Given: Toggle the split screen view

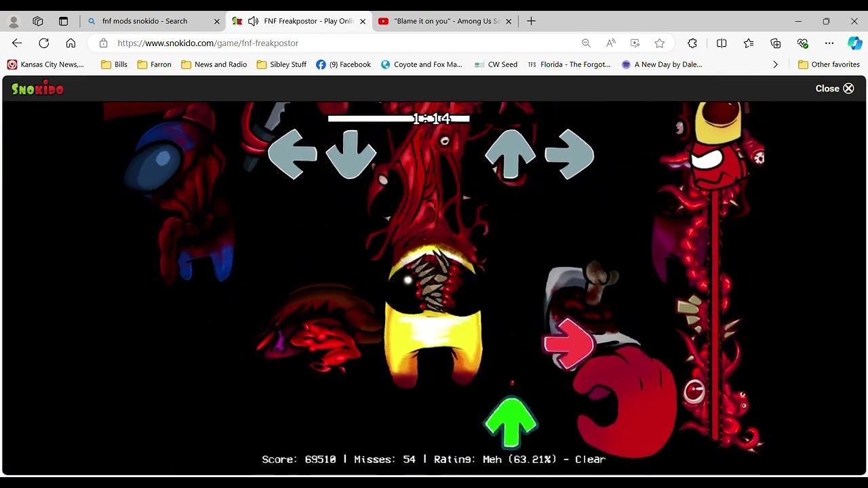Looking at the screenshot, I should click(722, 43).
